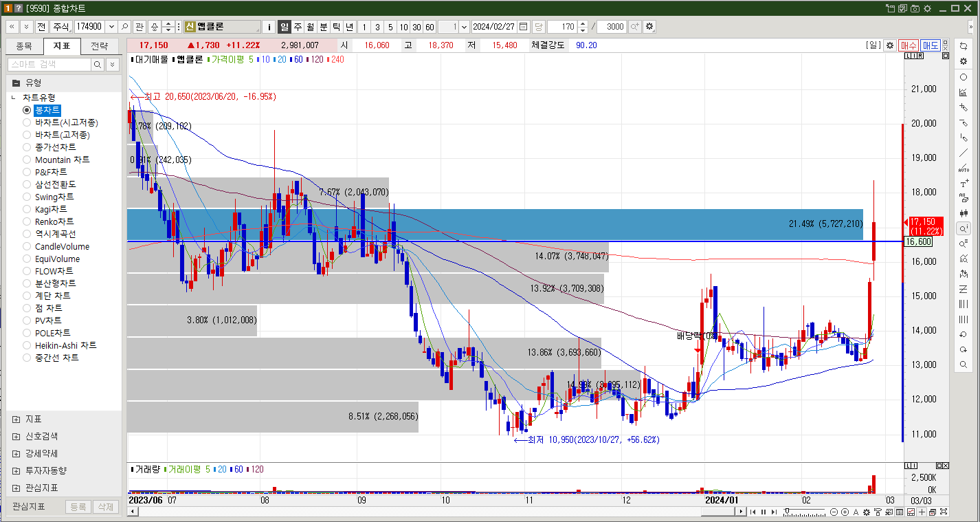Click the 등록 register button

(78, 507)
